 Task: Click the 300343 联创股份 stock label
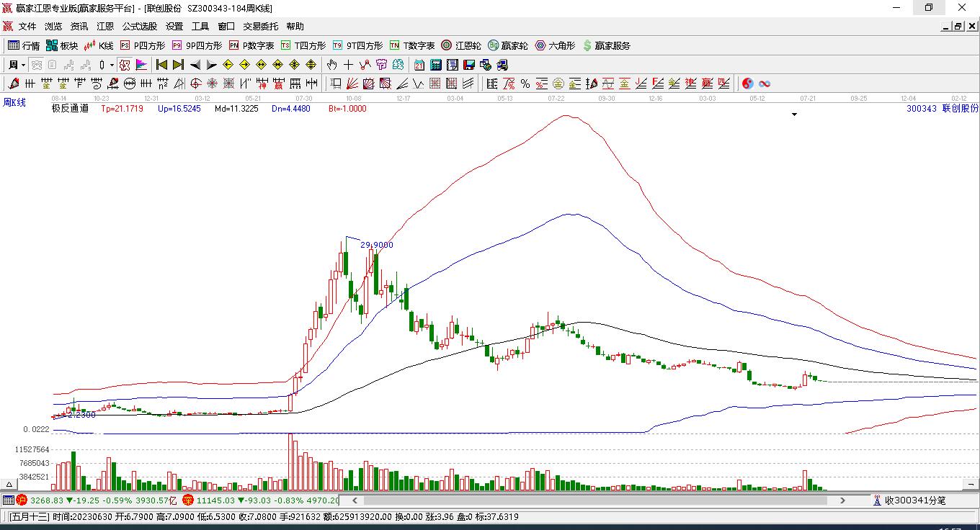coord(943,109)
